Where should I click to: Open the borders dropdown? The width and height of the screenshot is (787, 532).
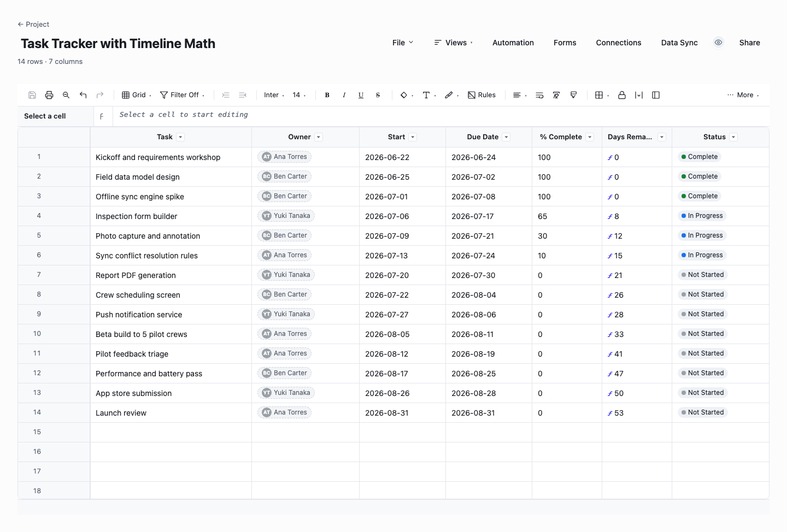[x=602, y=95]
